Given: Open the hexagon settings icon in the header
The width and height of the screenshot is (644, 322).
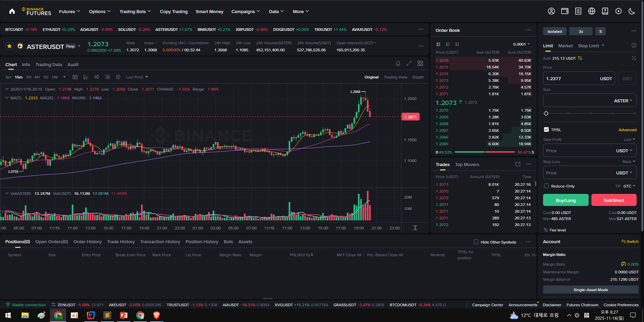Looking at the screenshot, I should [x=618, y=11].
